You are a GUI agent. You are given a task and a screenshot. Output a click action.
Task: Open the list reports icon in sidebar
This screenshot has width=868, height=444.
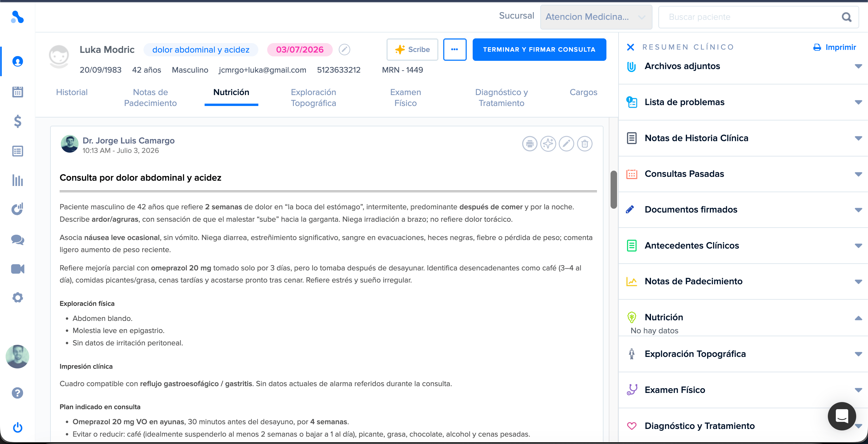pos(17,151)
